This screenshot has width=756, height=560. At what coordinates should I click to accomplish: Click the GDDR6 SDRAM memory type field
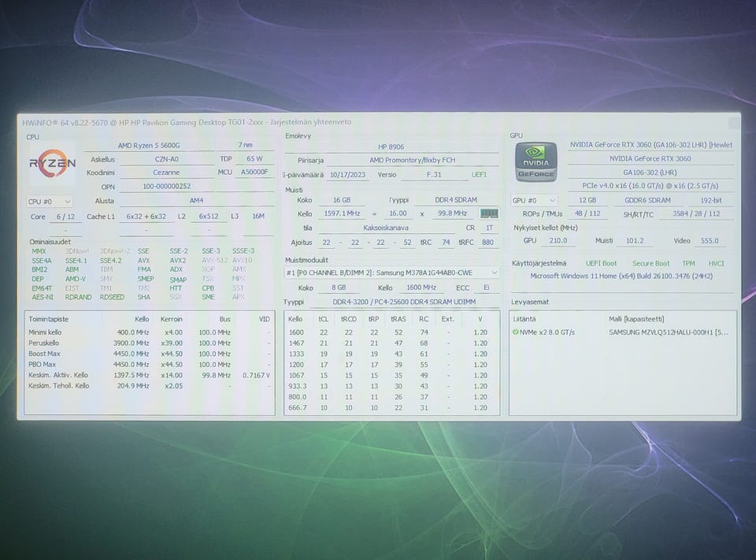click(x=647, y=200)
